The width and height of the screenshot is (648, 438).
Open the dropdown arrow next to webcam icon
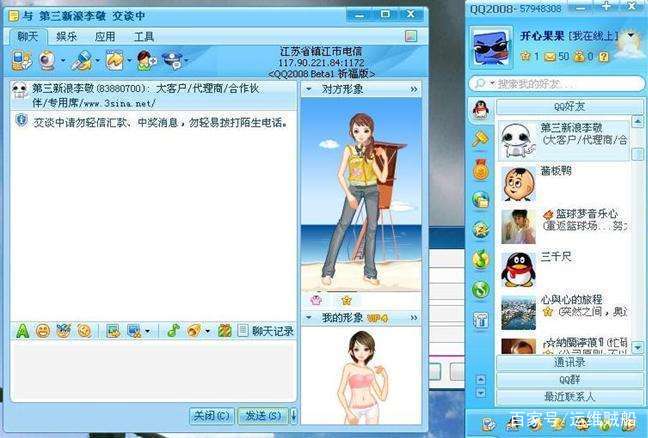pyautogui.click(x=63, y=61)
